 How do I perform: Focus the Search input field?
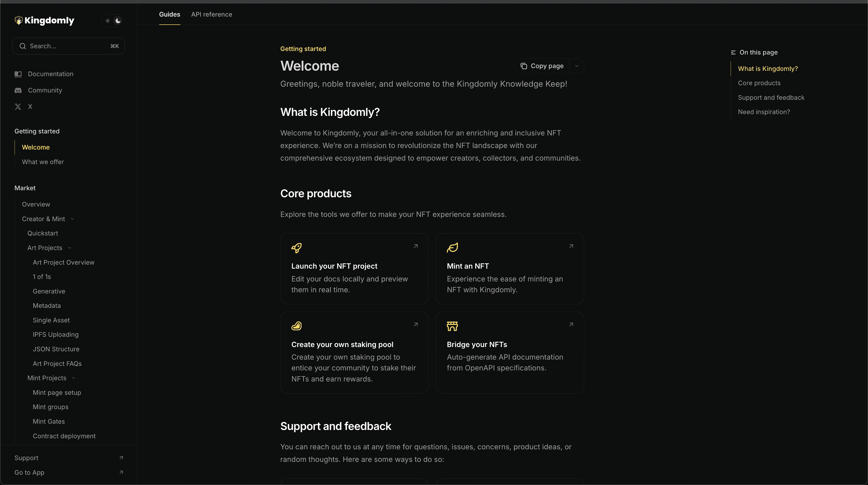(x=68, y=46)
